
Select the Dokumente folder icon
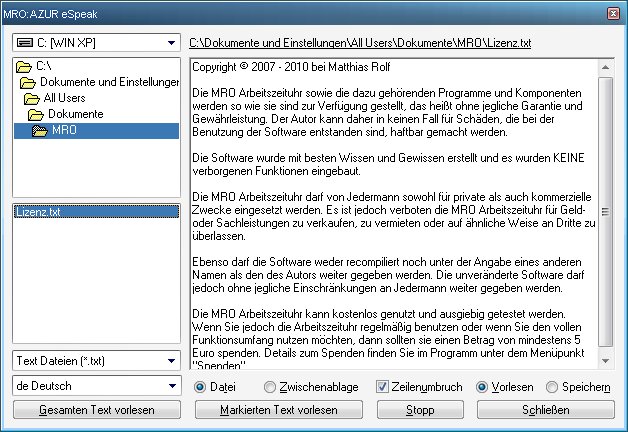[x=34, y=114]
